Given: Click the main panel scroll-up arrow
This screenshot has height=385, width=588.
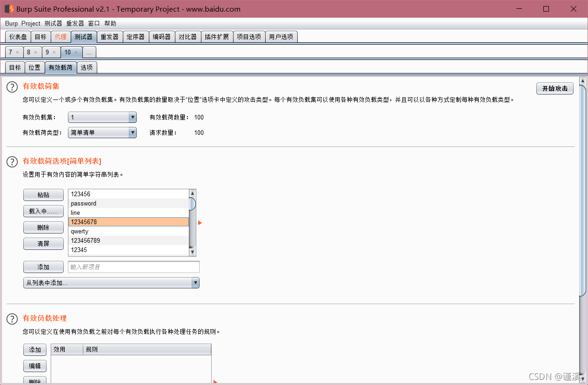Looking at the screenshot, I should (583, 80).
